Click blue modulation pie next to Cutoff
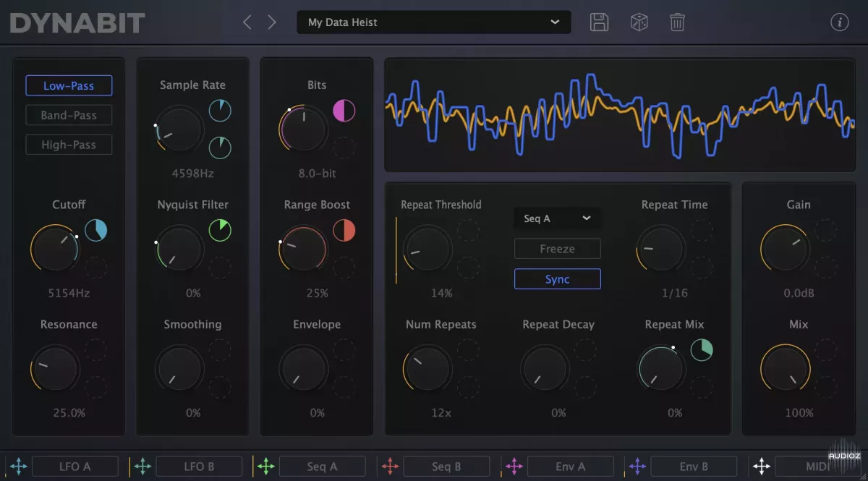The width and height of the screenshot is (868, 481). [x=96, y=231]
